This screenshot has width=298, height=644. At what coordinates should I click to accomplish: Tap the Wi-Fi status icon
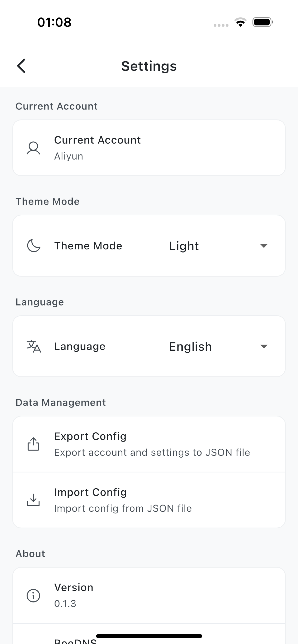click(240, 22)
